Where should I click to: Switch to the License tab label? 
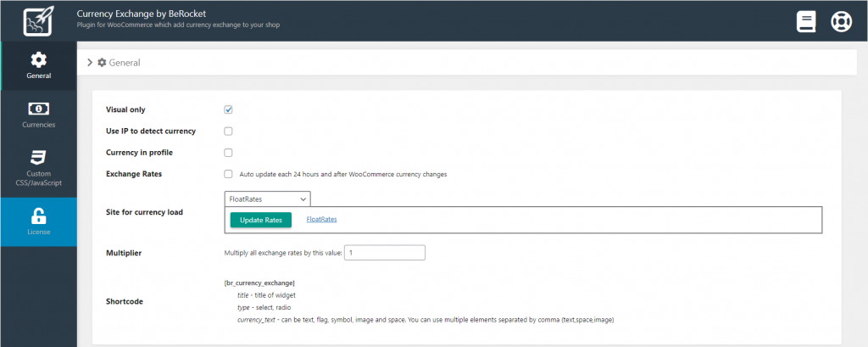(x=38, y=232)
